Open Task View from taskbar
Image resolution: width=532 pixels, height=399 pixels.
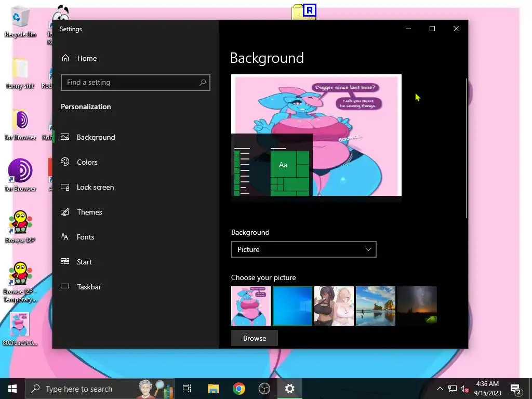[x=187, y=389]
